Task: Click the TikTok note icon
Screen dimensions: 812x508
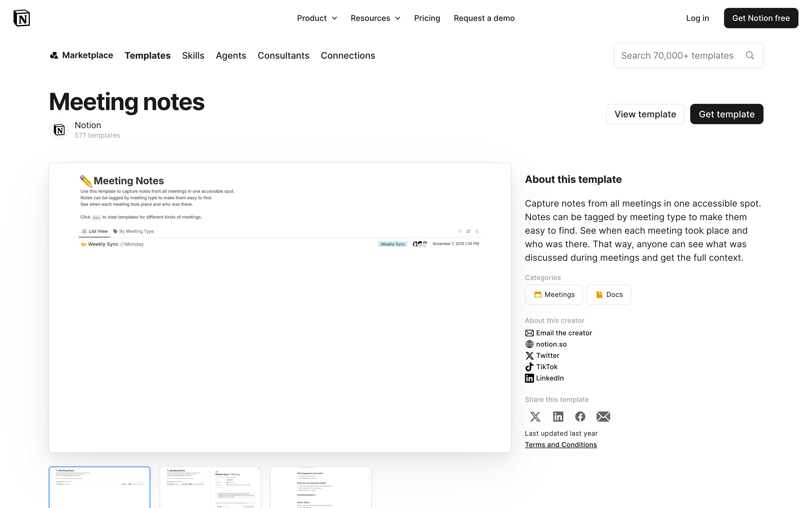Action: pyautogui.click(x=529, y=367)
